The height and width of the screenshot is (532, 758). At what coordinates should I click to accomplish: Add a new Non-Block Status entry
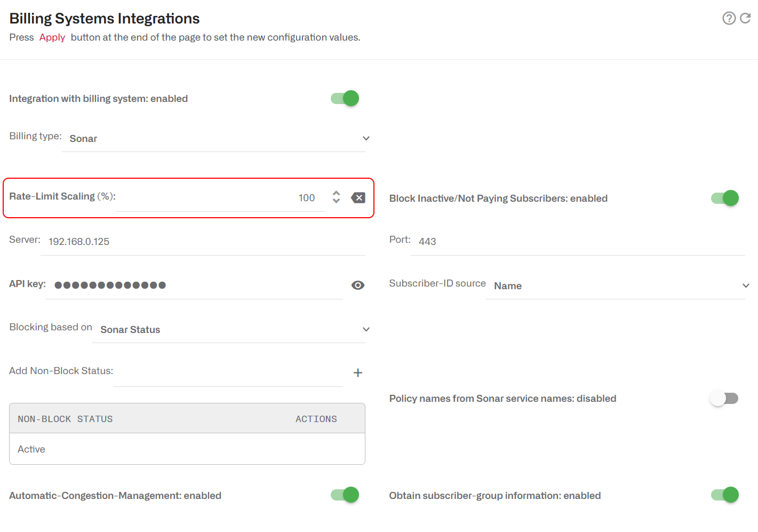point(357,372)
